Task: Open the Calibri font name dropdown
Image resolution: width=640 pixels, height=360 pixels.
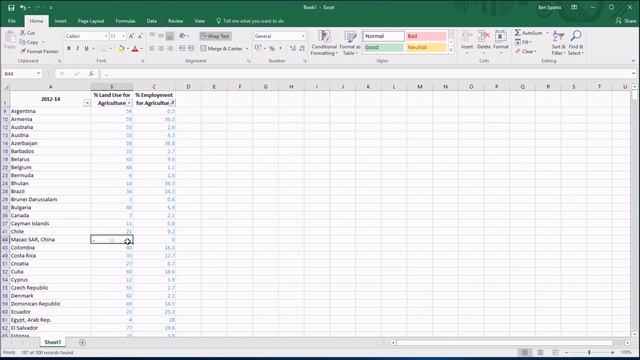Action: tap(106, 36)
